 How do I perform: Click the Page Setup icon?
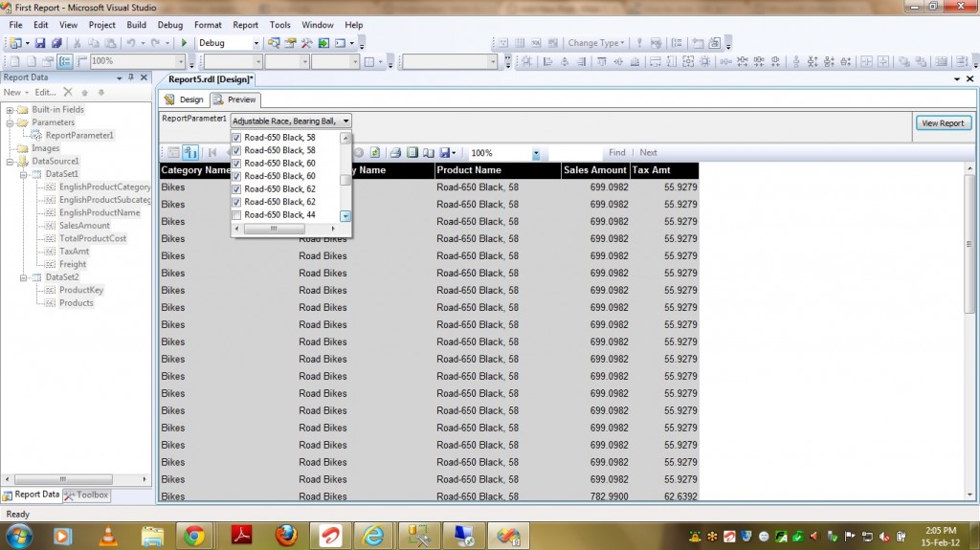[x=428, y=153]
